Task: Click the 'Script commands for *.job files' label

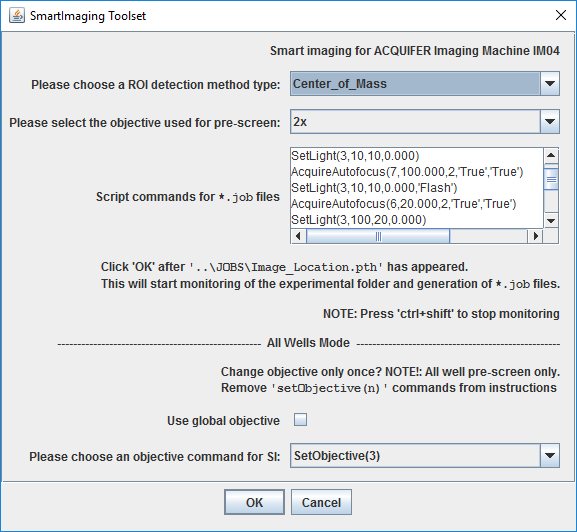Action: (188, 196)
